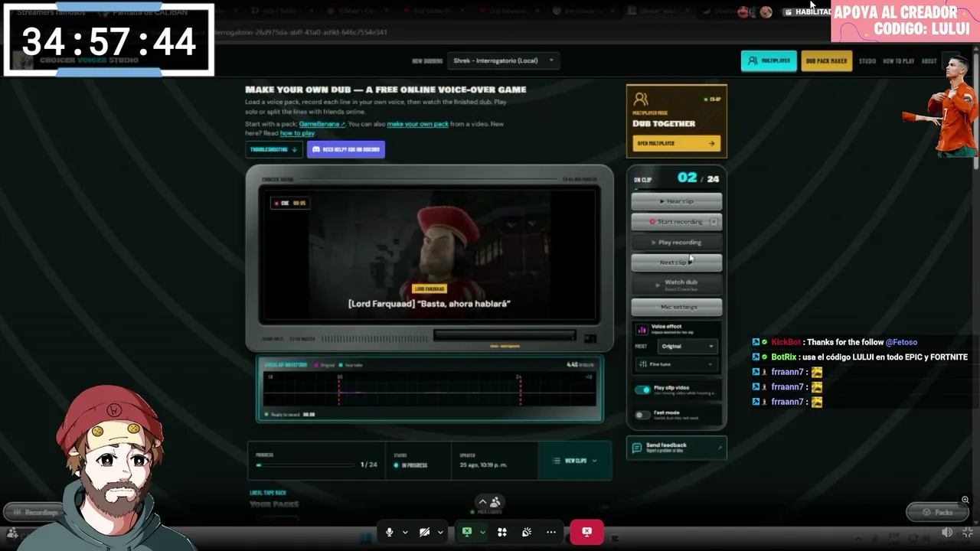Click the KickBot username in chat
The width and height of the screenshot is (980, 551).
pyautogui.click(x=786, y=342)
